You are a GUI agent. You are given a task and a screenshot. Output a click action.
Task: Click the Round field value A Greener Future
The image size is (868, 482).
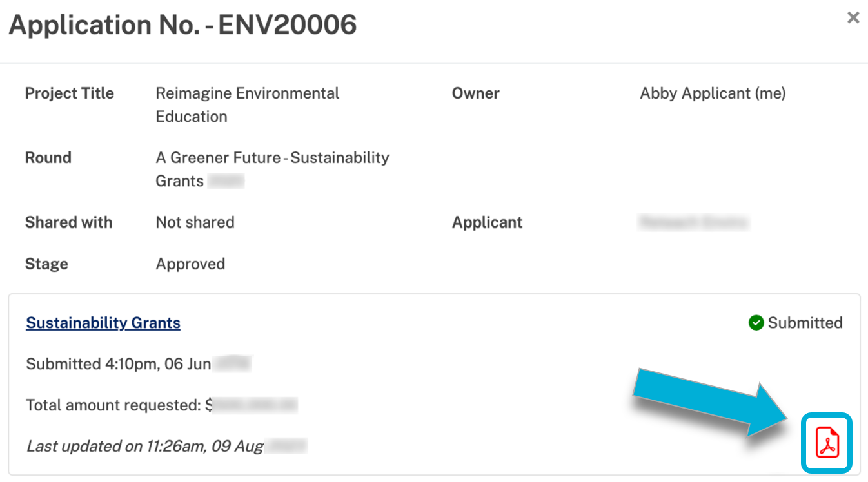click(x=271, y=169)
